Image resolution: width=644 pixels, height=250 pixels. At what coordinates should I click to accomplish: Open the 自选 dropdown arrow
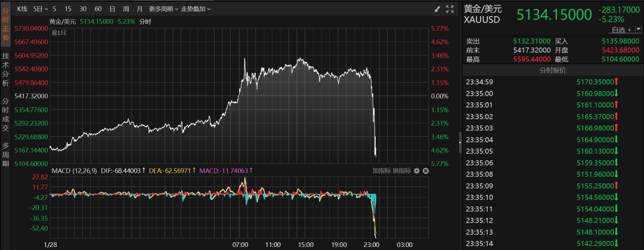[638, 29]
